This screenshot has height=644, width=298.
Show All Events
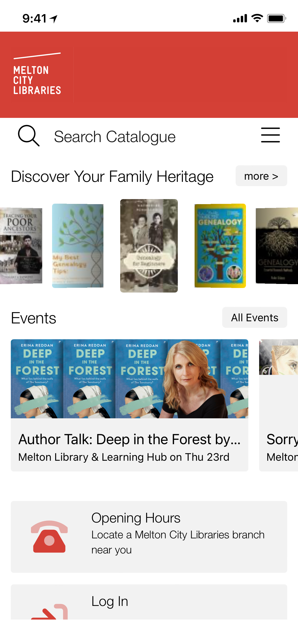tap(254, 317)
